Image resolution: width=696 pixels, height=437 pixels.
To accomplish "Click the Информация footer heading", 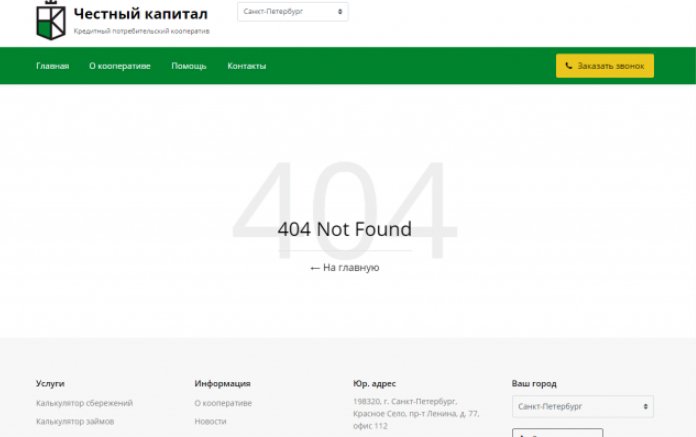I will (x=222, y=383).
